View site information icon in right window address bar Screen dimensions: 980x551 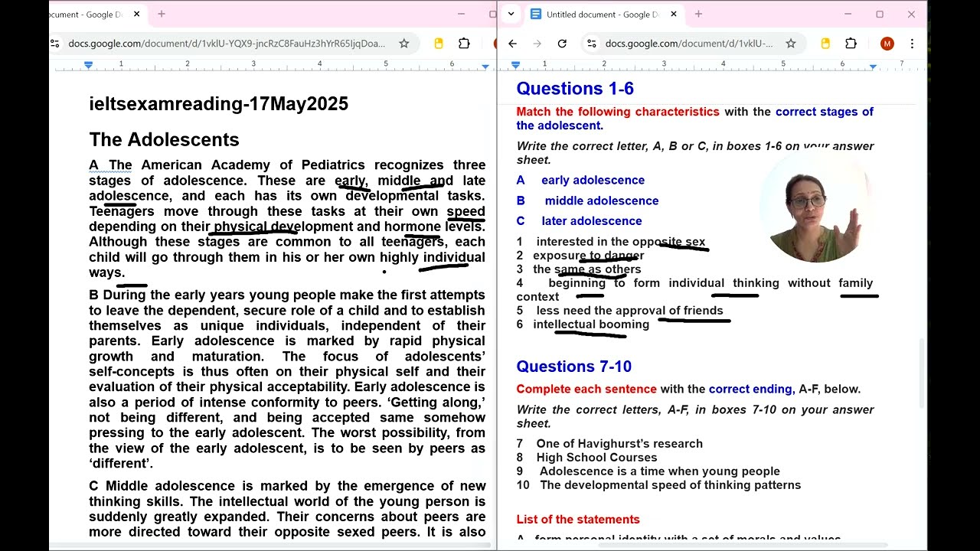tap(592, 44)
